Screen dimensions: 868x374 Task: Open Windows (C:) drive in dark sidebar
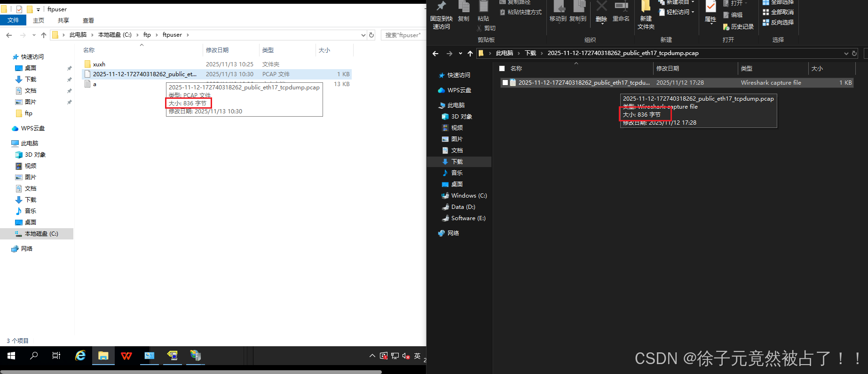[469, 196]
